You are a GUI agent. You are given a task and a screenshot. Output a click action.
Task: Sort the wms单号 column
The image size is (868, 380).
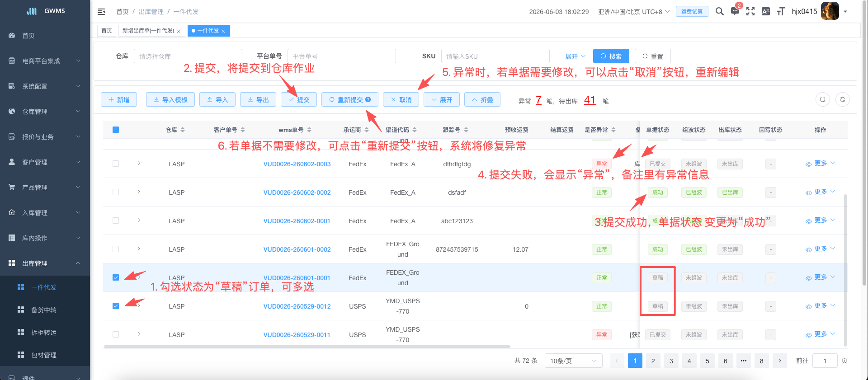coord(309,130)
